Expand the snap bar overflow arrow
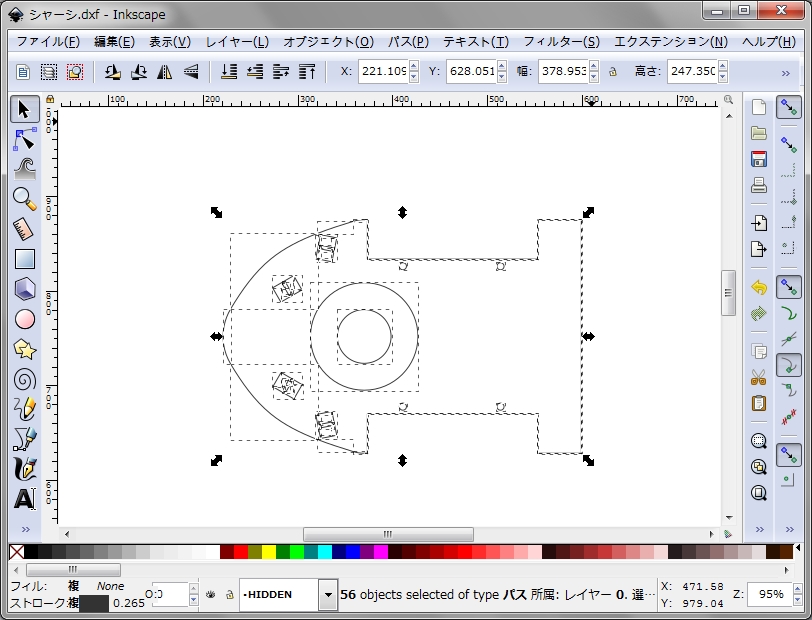This screenshot has width=812, height=620. (x=789, y=529)
